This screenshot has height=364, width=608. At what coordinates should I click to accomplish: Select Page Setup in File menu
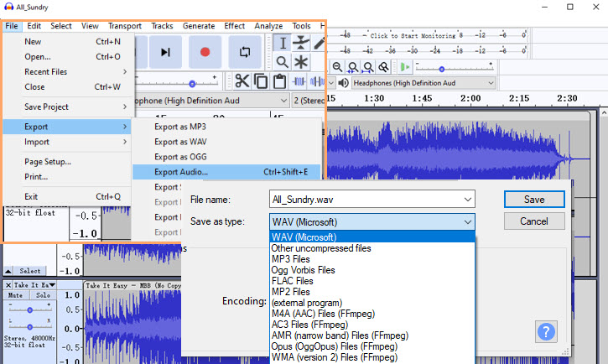47,162
